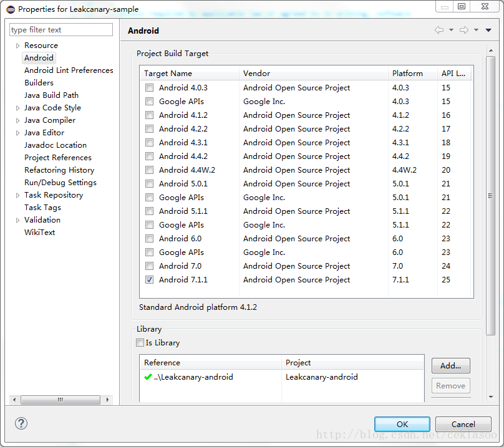Check the Android 7.0 target checkbox

pos(149,266)
